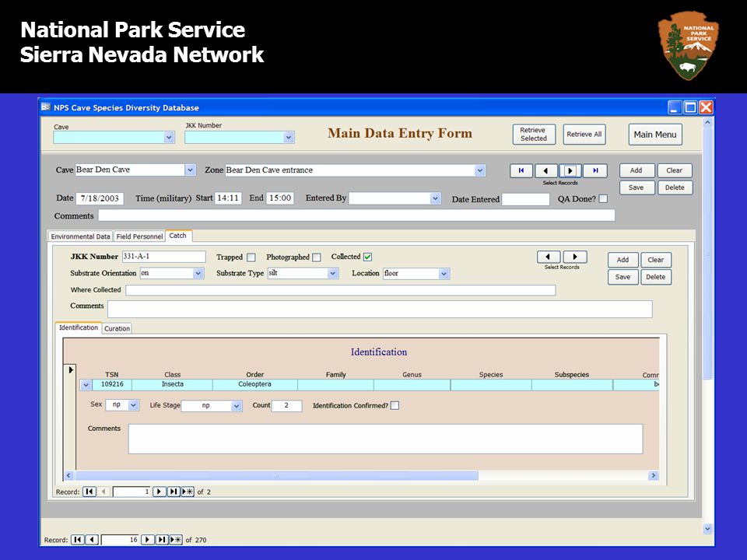The width and height of the screenshot is (747, 560).
Task: Click the Retrieve All button
Action: (x=584, y=135)
